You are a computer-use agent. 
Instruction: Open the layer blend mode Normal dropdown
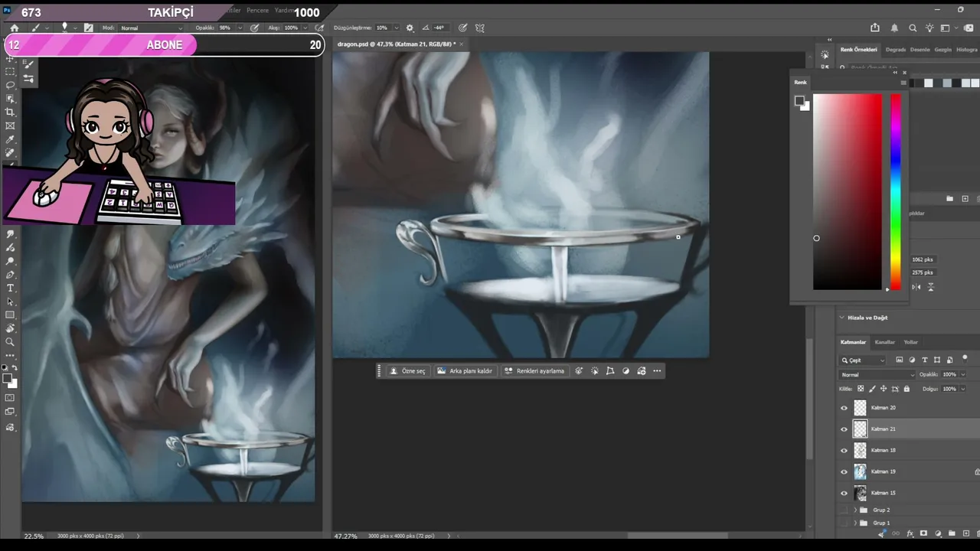pos(877,375)
